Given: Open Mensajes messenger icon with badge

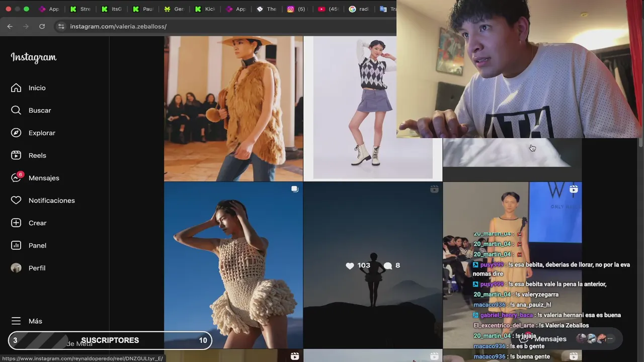Looking at the screenshot, I should click(16, 178).
